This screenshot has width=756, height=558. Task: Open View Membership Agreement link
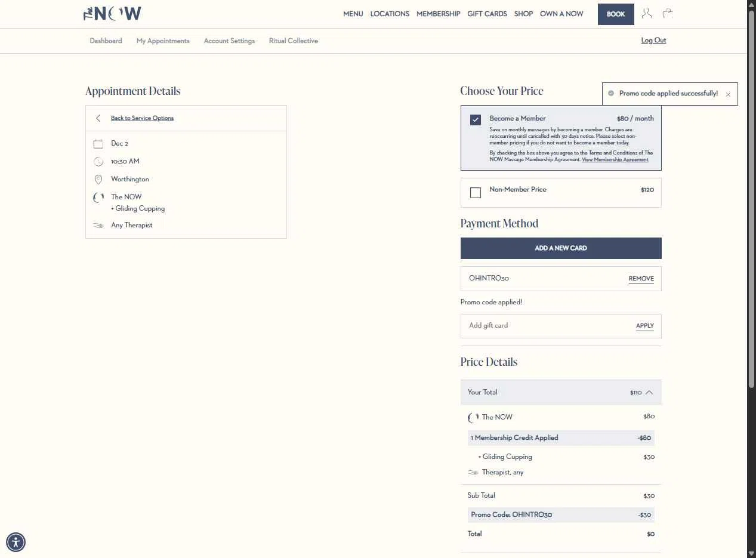615,160
